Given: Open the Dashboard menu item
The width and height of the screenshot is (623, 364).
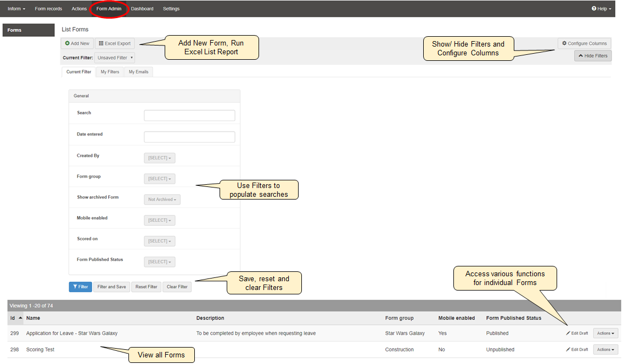Looking at the screenshot, I should (142, 9).
